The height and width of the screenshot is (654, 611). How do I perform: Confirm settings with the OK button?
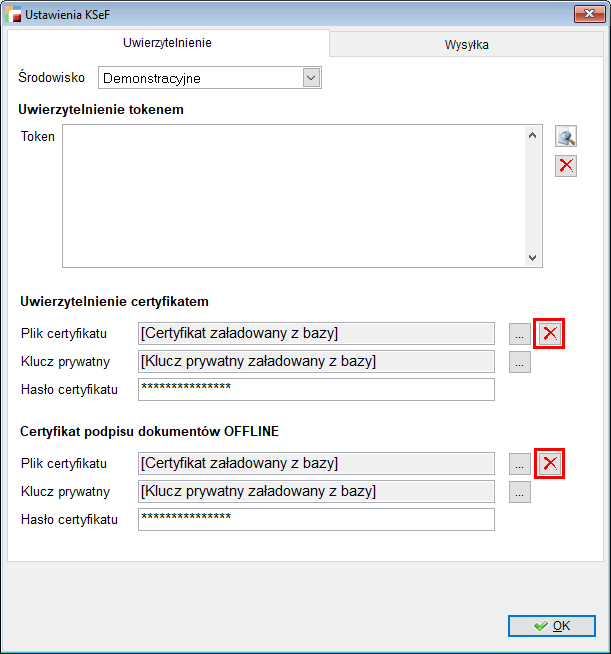[551, 626]
